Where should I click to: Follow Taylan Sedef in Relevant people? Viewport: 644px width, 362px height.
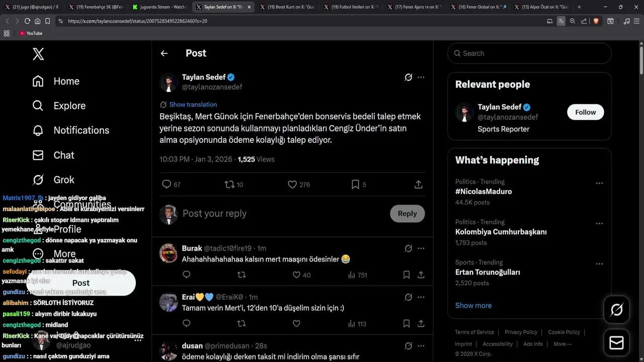click(586, 112)
